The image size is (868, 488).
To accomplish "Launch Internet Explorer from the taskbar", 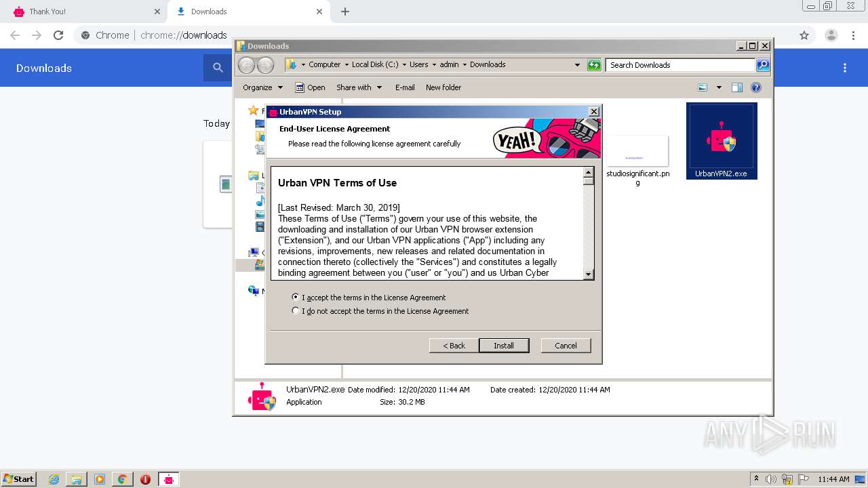I will (54, 479).
